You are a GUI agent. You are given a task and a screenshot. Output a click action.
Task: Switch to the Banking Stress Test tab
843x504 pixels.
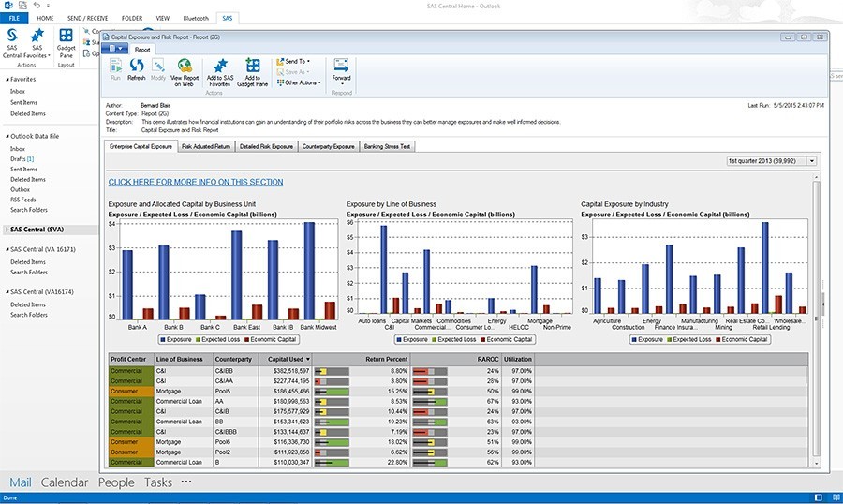click(387, 147)
